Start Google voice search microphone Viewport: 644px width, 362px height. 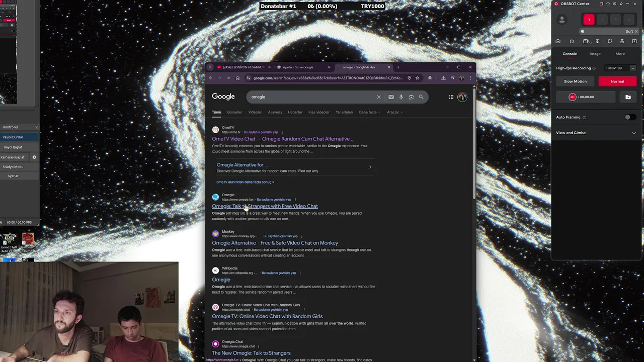tap(401, 97)
